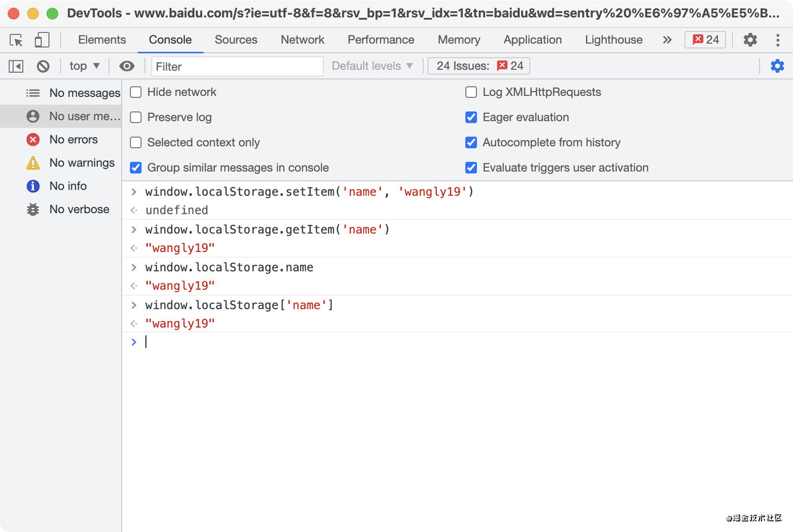Open DevTools settings gear icon

(750, 40)
